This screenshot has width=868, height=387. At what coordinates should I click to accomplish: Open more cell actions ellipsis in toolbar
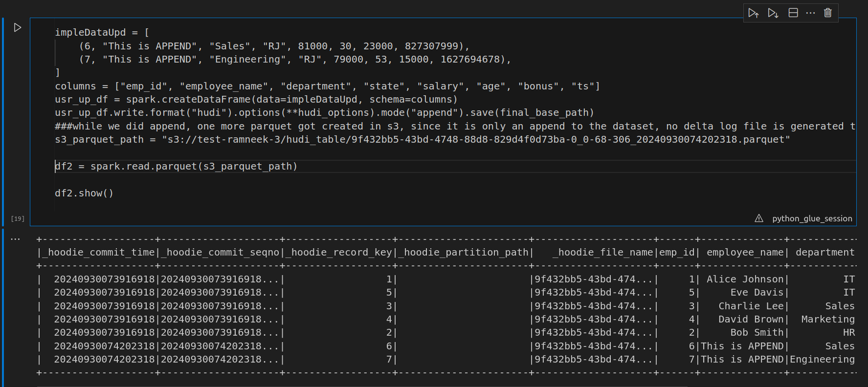pyautogui.click(x=810, y=13)
